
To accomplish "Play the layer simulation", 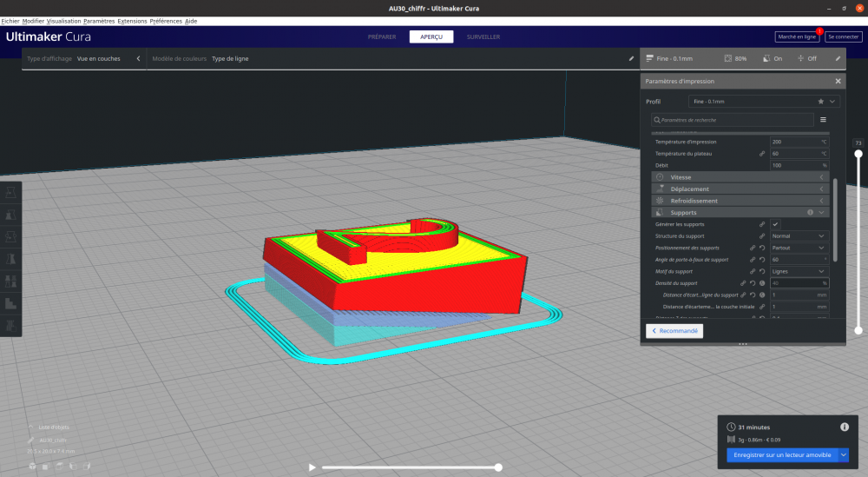I will [312, 467].
